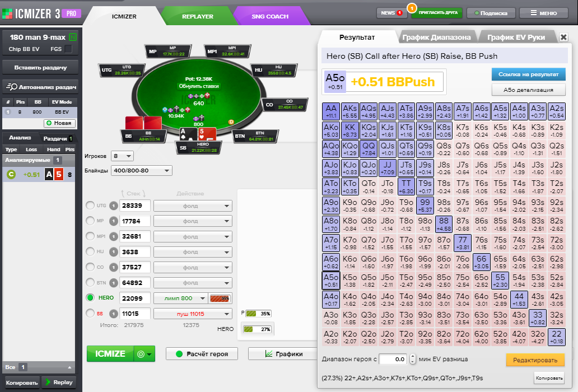Click the BB position number badge in stack list
The image size is (578, 392).
tap(114, 314)
